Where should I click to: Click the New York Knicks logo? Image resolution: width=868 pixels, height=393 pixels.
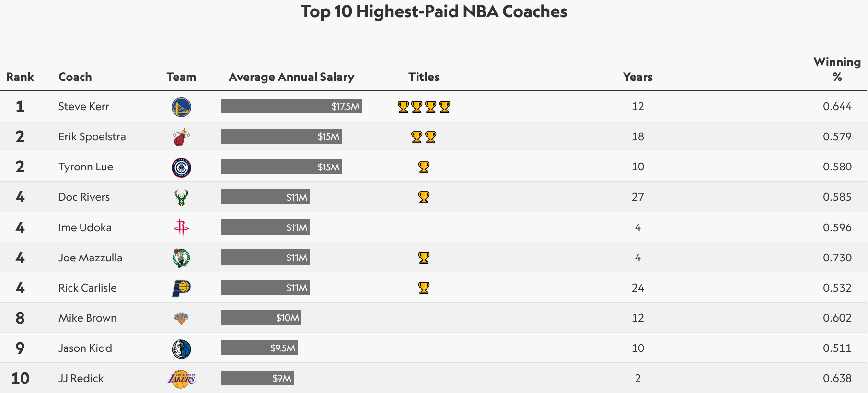pos(181,318)
